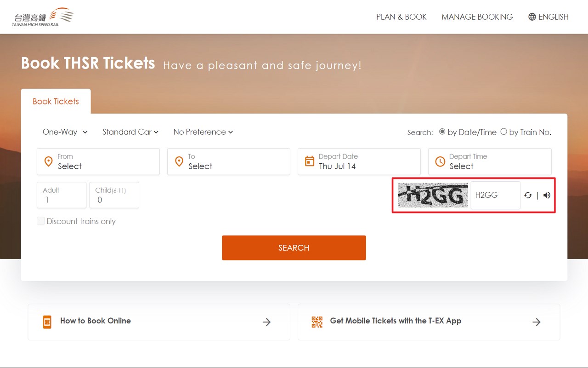588x368 pixels.
Task: Click the globe language icon
Action: 532,17
